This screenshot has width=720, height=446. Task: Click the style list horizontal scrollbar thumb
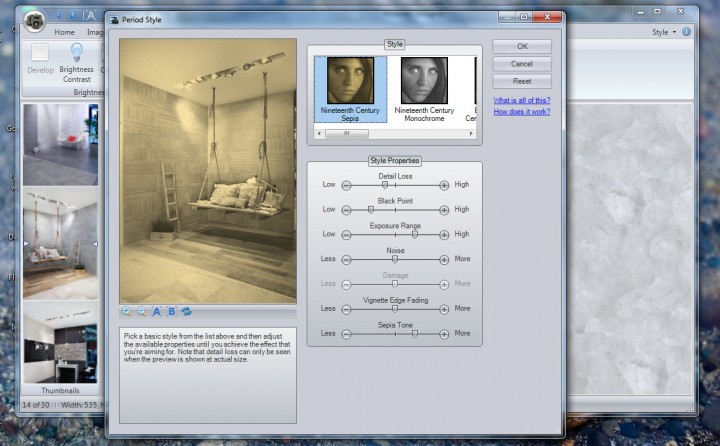pyautogui.click(x=347, y=134)
